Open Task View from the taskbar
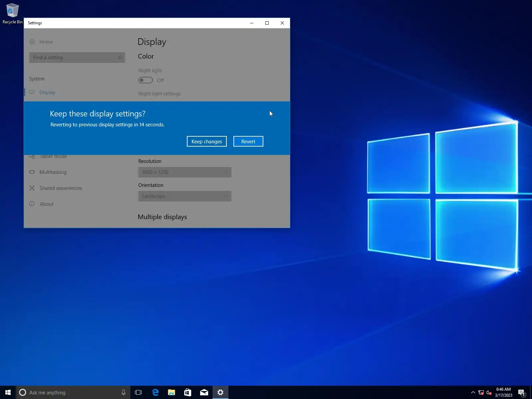 (x=138, y=392)
